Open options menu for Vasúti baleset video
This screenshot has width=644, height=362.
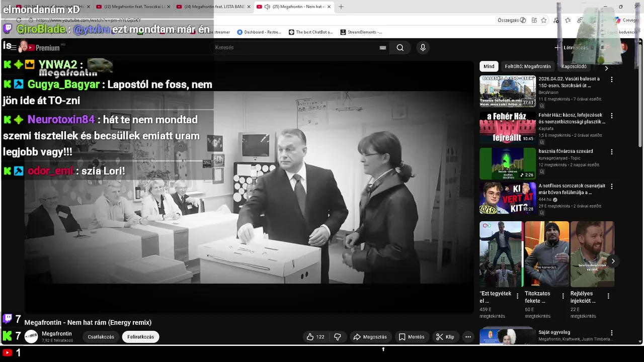pyautogui.click(x=612, y=79)
